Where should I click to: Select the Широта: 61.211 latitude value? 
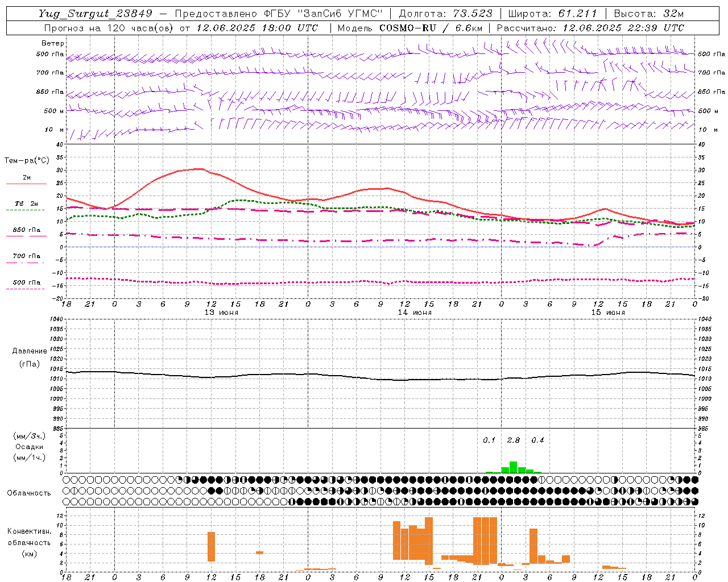click(552, 14)
